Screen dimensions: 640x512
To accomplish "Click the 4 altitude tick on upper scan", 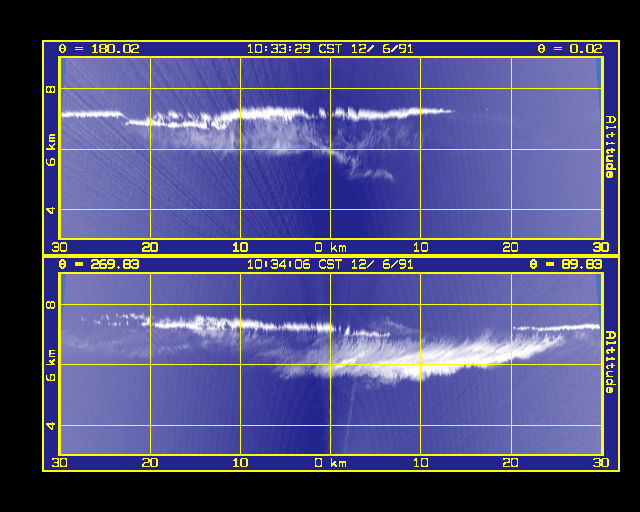I will [51, 210].
